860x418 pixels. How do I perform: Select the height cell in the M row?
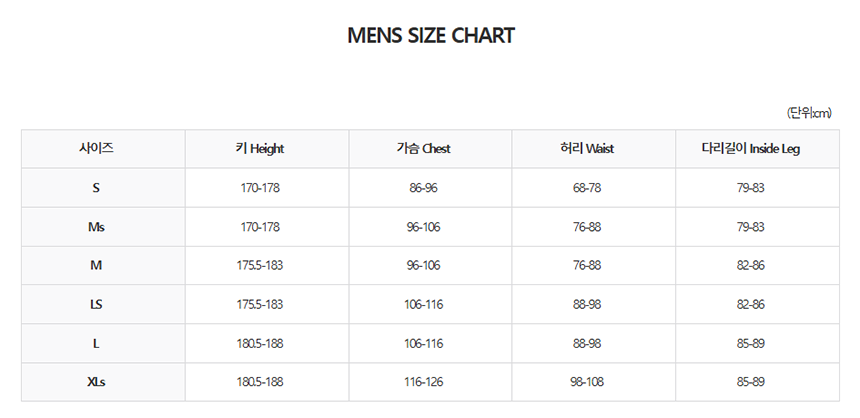click(x=260, y=265)
